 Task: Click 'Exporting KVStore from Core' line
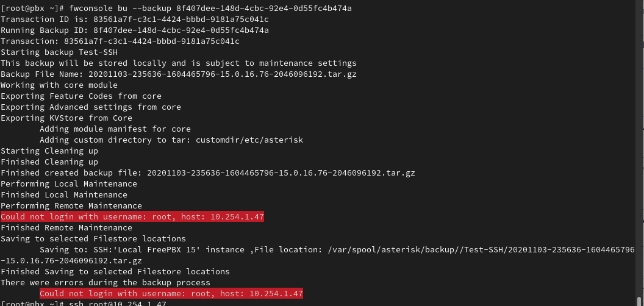coord(66,118)
